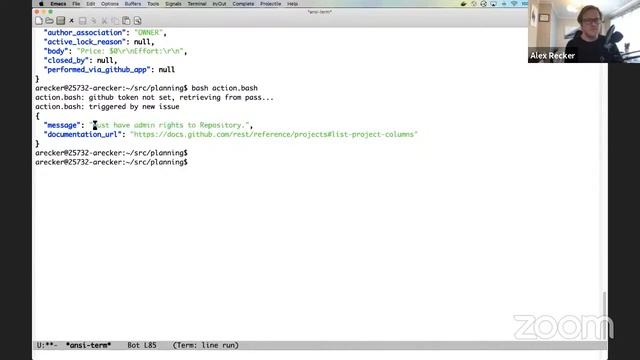This screenshot has width=640, height=360.
Task: Click the "github token not set" output line
Action: (x=154, y=98)
